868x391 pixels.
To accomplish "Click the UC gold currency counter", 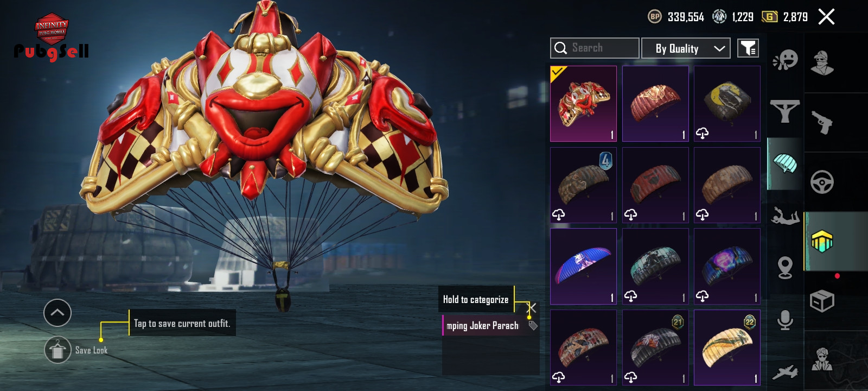I will click(x=784, y=17).
